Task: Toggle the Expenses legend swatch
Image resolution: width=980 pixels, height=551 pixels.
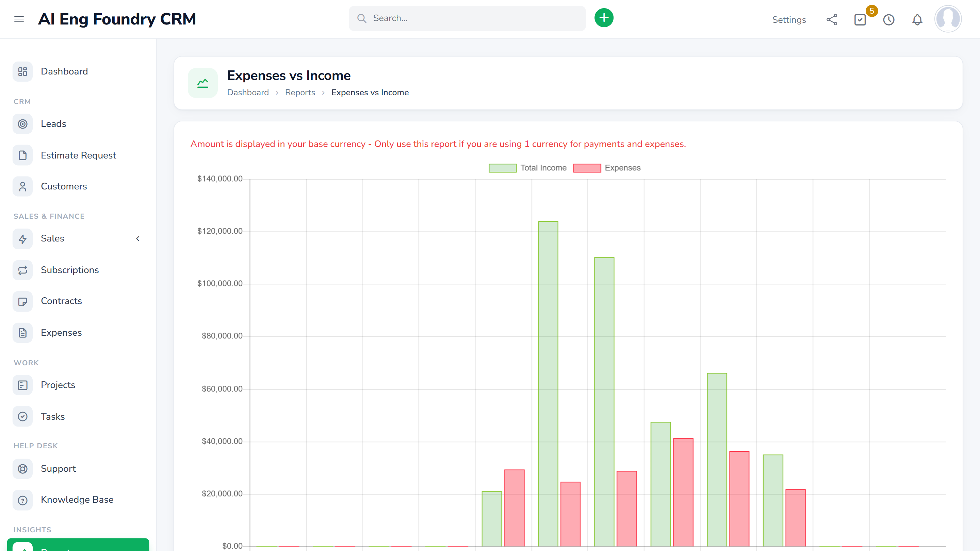Action: (x=587, y=168)
